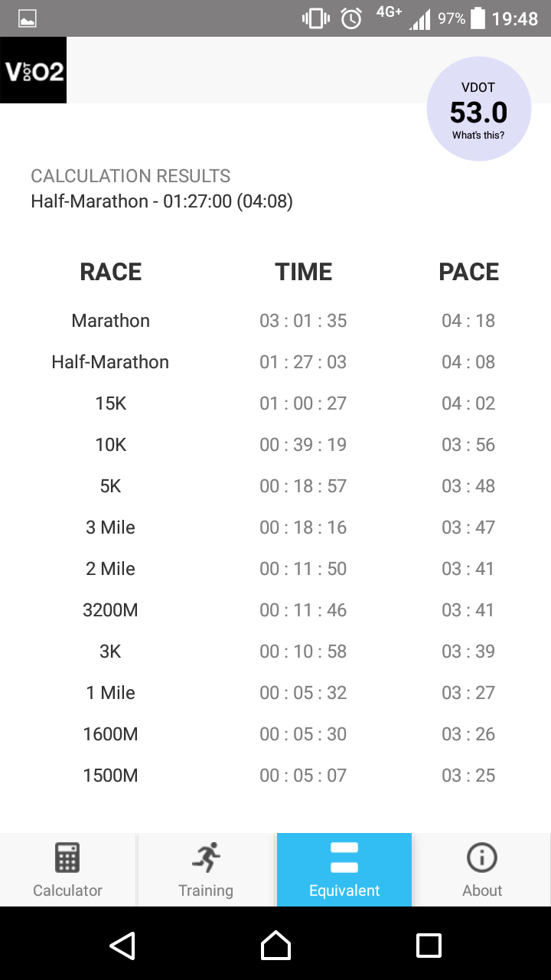
Task: Switch to the Calculator tab
Action: 67,890
